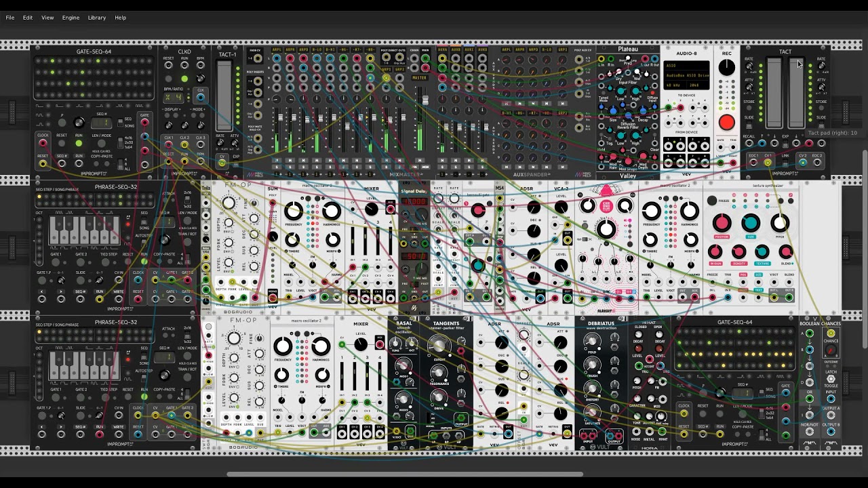
Task: Click the top LEVEL knob on VCA-2
Action: pyautogui.click(x=561, y=207)
